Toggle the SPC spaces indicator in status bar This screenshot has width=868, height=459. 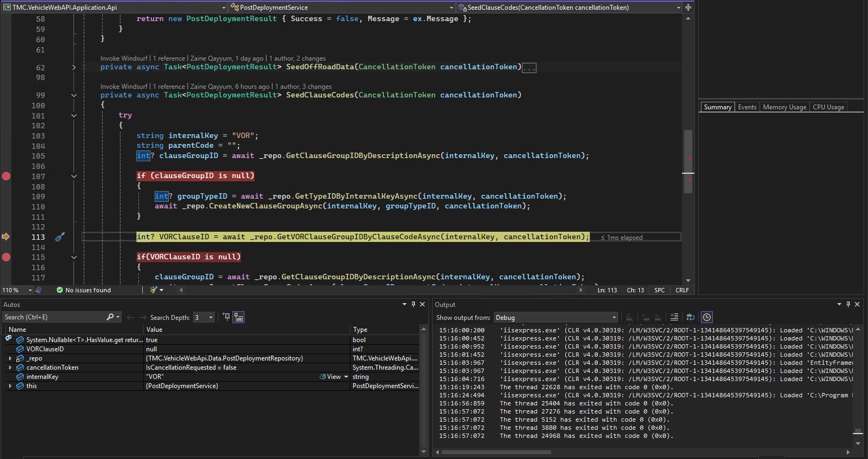coord(660,290)
